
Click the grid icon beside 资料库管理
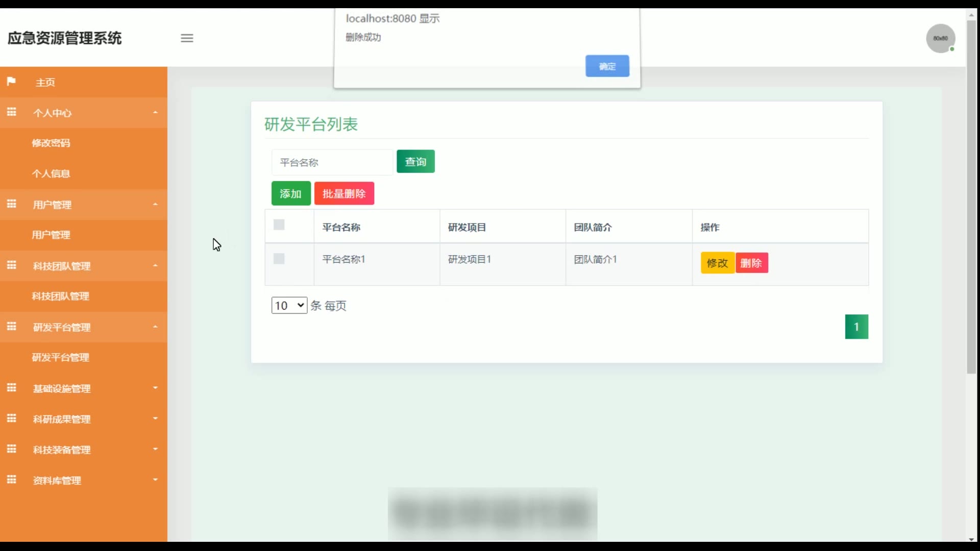12,480
